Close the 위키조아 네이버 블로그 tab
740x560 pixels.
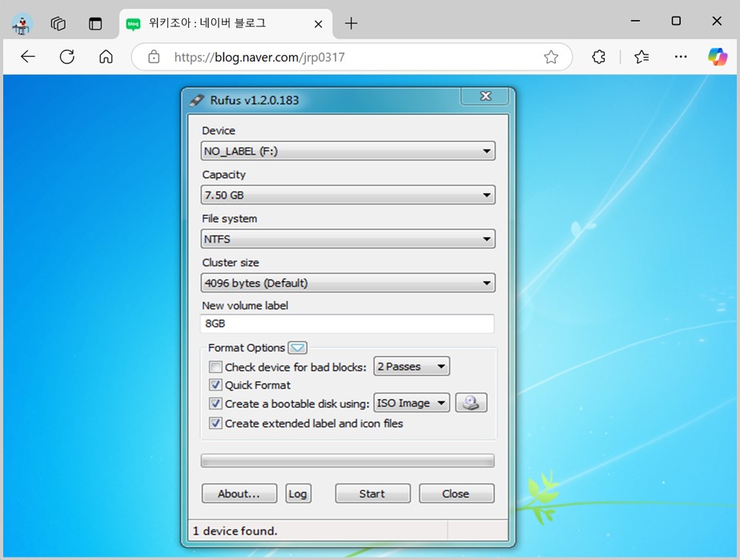click(x=319, y=23)
